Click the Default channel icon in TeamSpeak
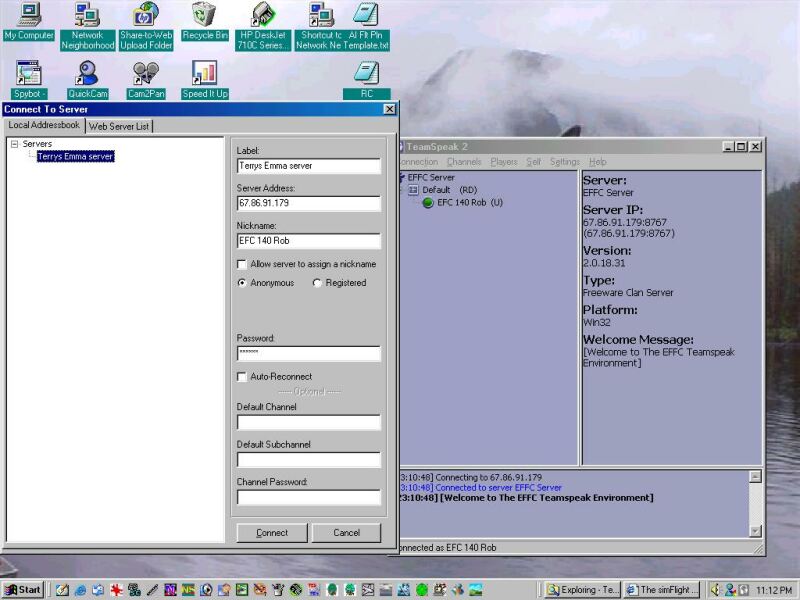The image size is (800, 600). pos(413,190)
